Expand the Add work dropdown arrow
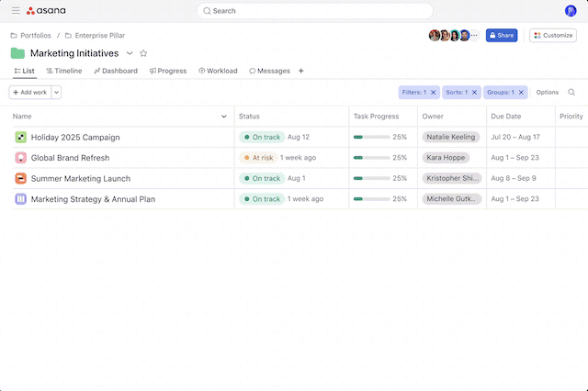The height and width of the screenshot is (391, 588). (56, 92)
